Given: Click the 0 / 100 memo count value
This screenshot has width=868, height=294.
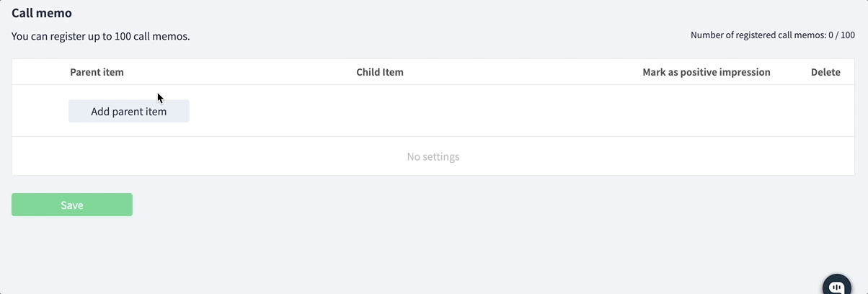Looking at the screenshot, I should [842, 35].
